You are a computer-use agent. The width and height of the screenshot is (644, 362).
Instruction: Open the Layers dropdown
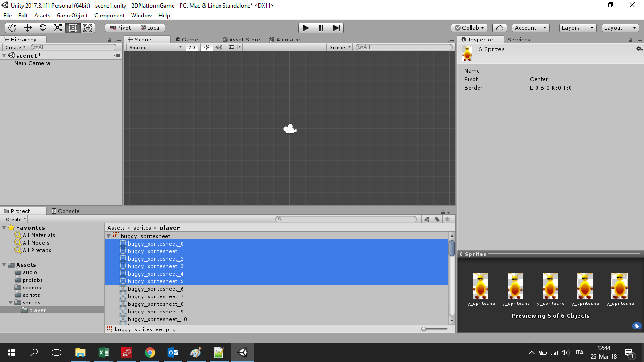click(x=578, y=28)
